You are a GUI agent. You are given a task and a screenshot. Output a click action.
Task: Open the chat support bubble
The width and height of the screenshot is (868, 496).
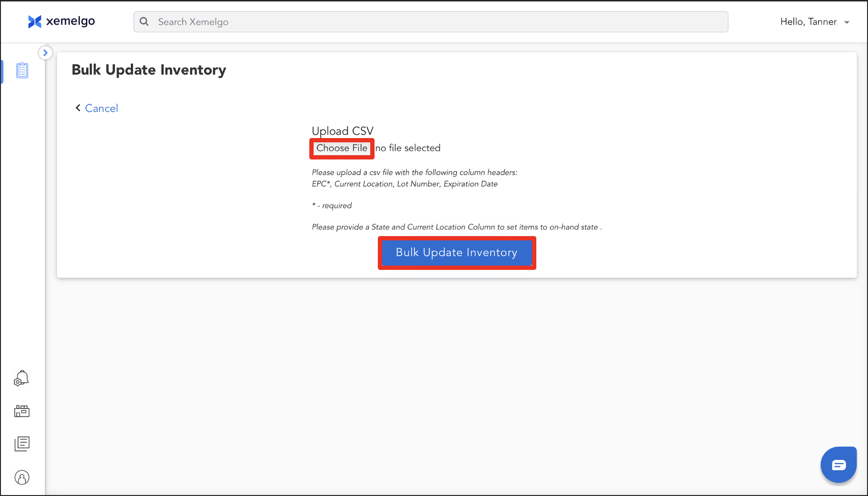838,465
